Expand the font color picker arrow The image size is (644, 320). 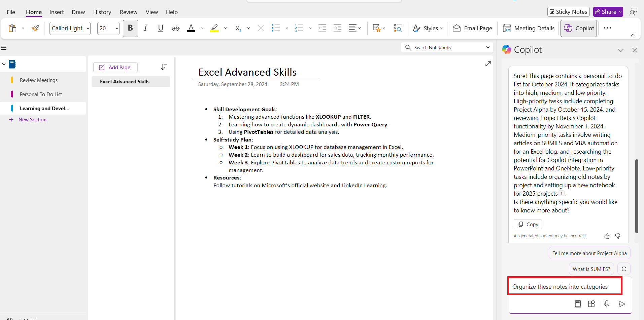[202, 28]
